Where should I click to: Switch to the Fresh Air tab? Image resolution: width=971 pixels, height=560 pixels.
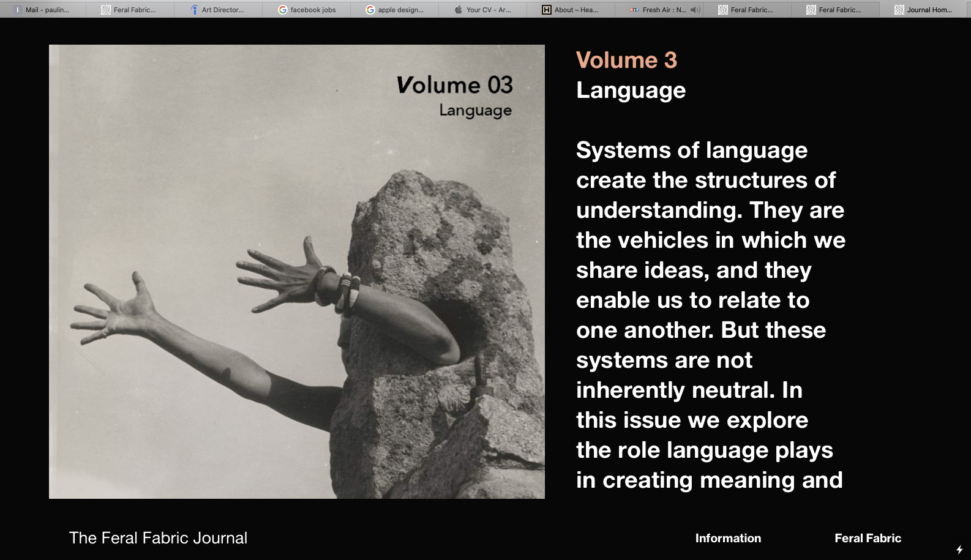coord(658,9)
